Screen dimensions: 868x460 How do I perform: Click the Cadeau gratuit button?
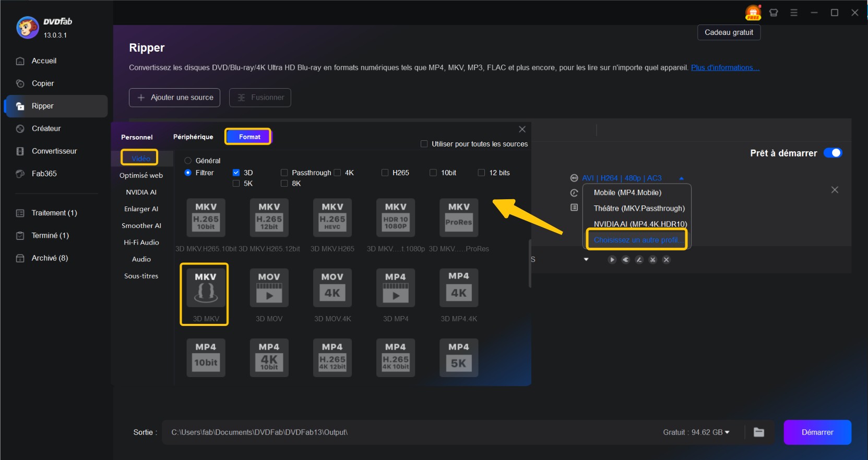point(729,32)
